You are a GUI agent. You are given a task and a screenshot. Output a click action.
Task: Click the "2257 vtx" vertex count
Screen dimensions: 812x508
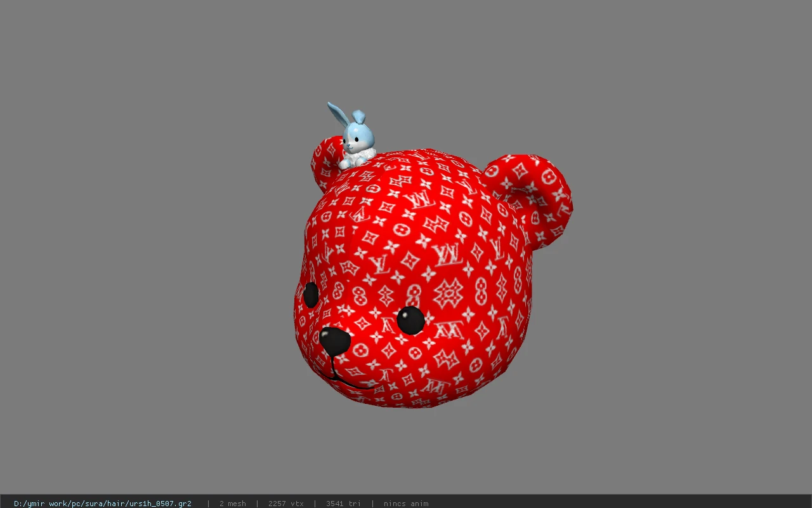click(286, 504)
